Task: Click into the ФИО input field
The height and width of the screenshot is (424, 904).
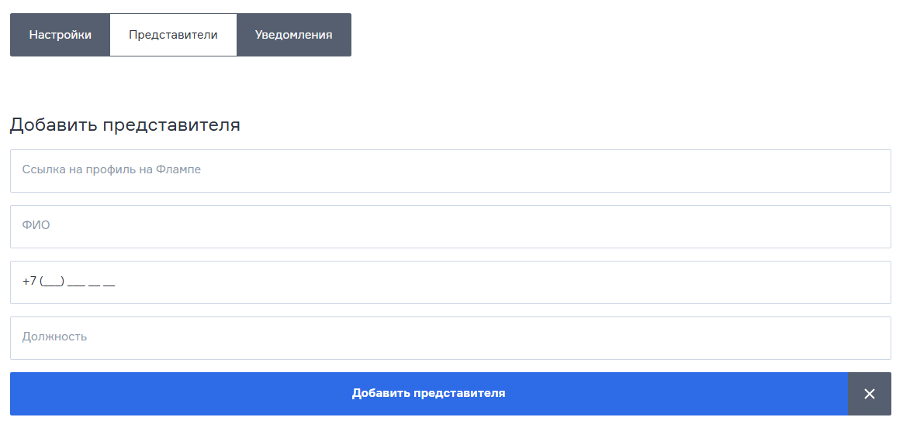Action: [x=450, y=227]
